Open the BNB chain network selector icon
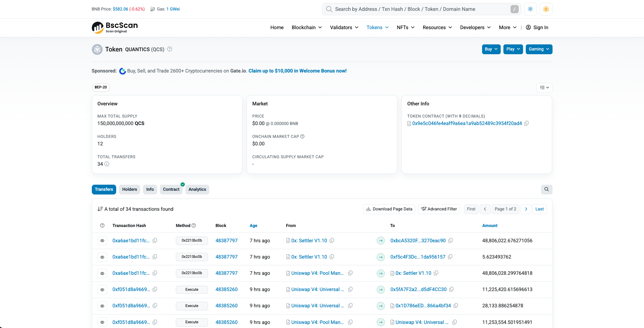Viewport: 644px width, 328px height. [x=546, y=9]
